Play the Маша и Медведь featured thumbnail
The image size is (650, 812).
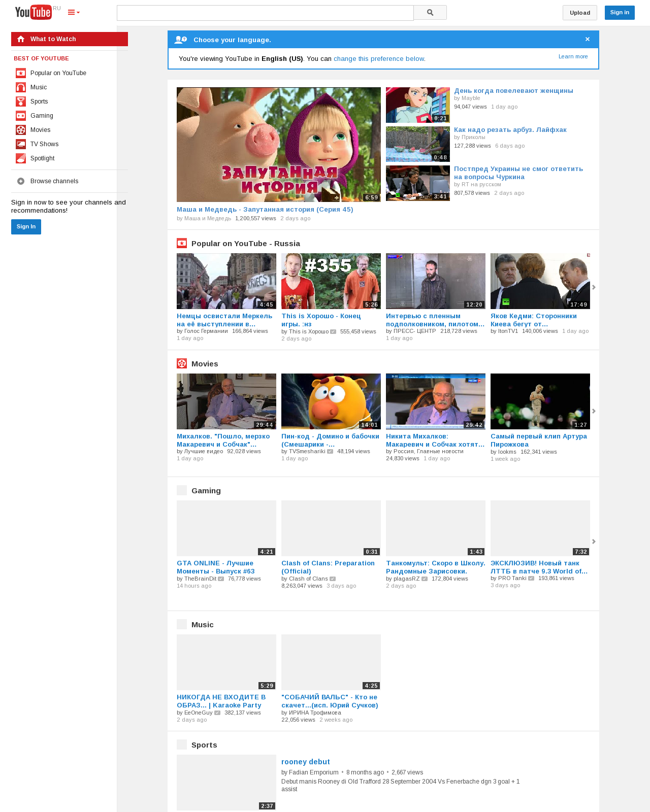(279, 145)
